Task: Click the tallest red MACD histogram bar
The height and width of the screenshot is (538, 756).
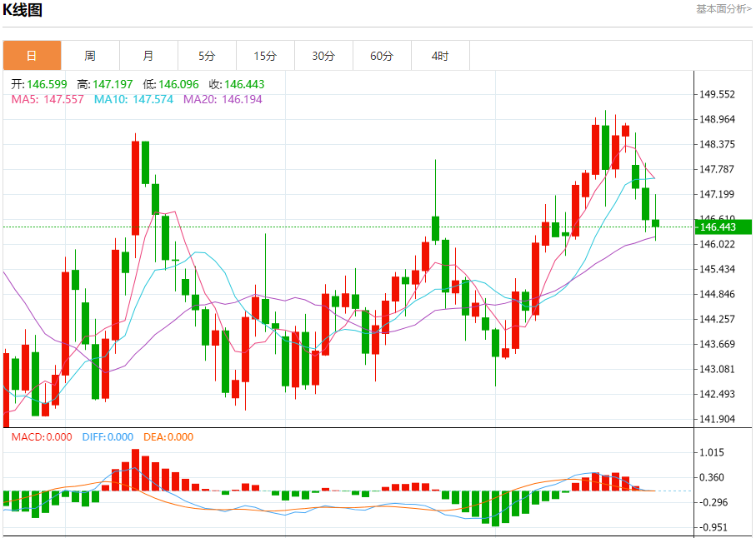Action: click(136, 470)
